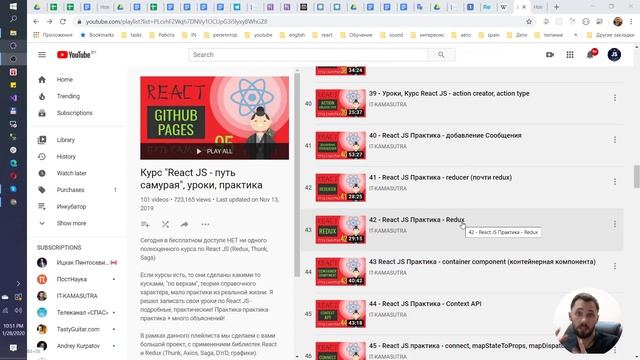
Task: Open options menu for 43 container component
Action: 614,266
